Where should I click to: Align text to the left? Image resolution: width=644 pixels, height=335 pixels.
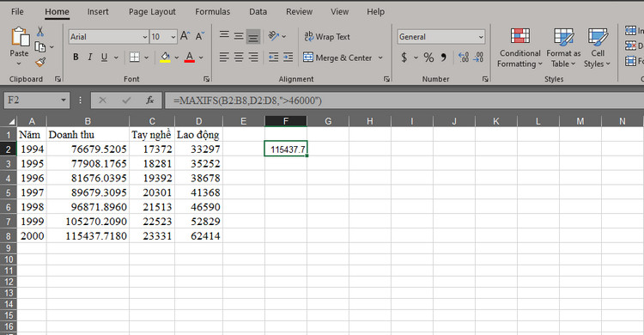click(224, 58)
